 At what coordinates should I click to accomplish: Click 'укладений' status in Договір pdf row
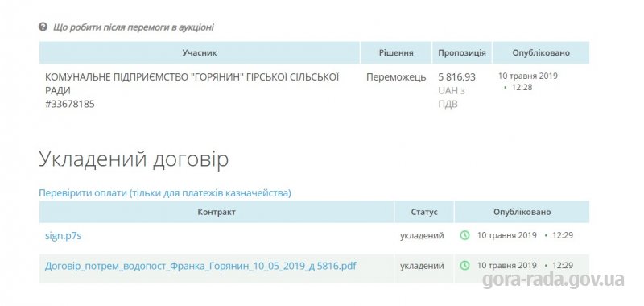click(x=422, y=267)
